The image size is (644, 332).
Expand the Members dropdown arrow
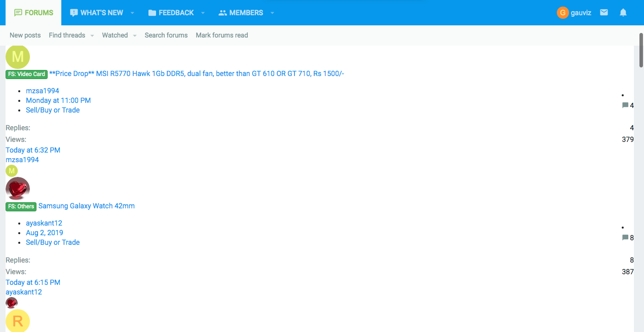273,13
